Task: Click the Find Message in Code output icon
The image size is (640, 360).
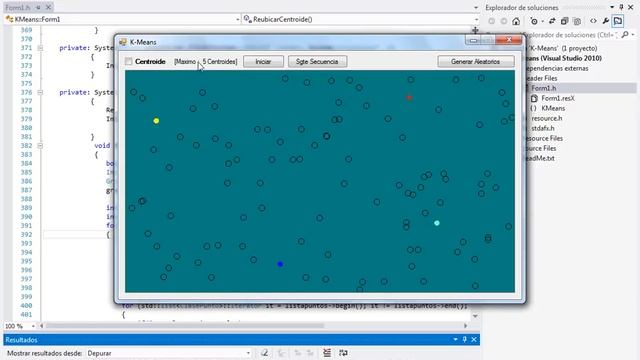Action: click(x=282, y=353)
